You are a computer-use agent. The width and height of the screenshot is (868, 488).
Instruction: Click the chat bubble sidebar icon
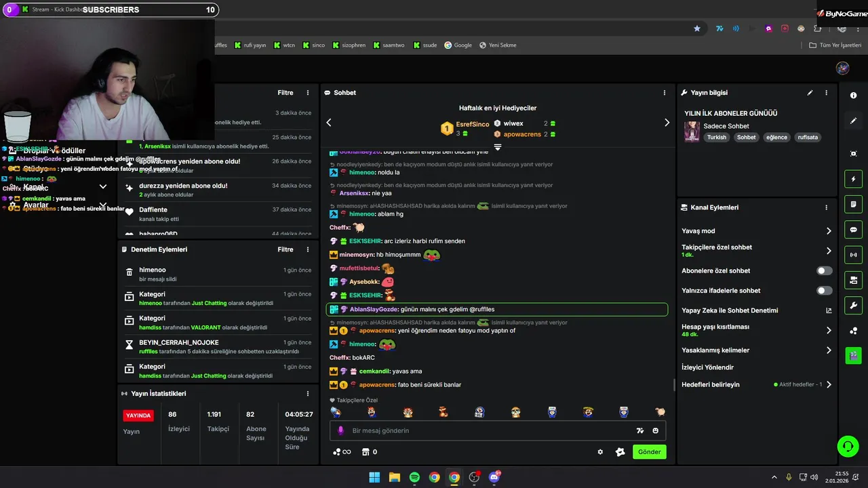(x=853, y=230)
